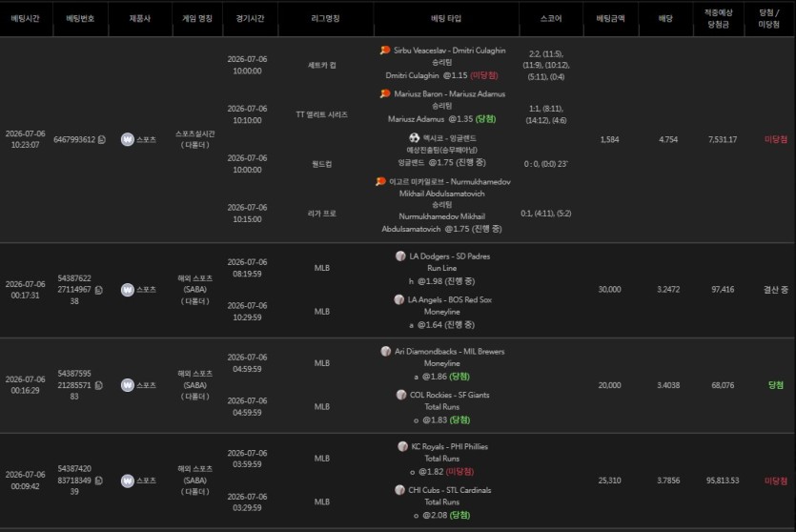
Task: Click baseball icon beside KC Royals - PHI Phillies
Action: [402, 446]
